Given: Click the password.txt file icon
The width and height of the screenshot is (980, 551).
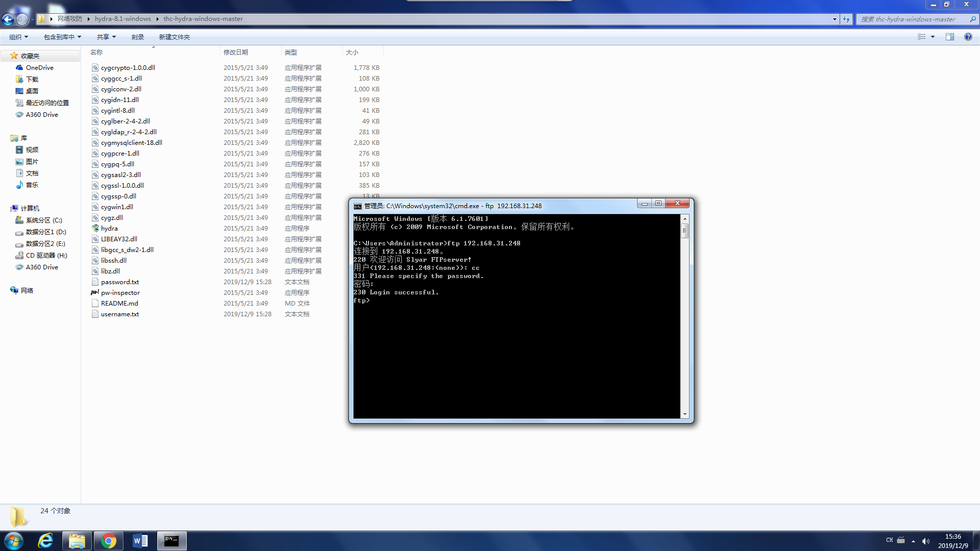Looking at the screenshot, I should pyautogui.click(x=95, y=282).
